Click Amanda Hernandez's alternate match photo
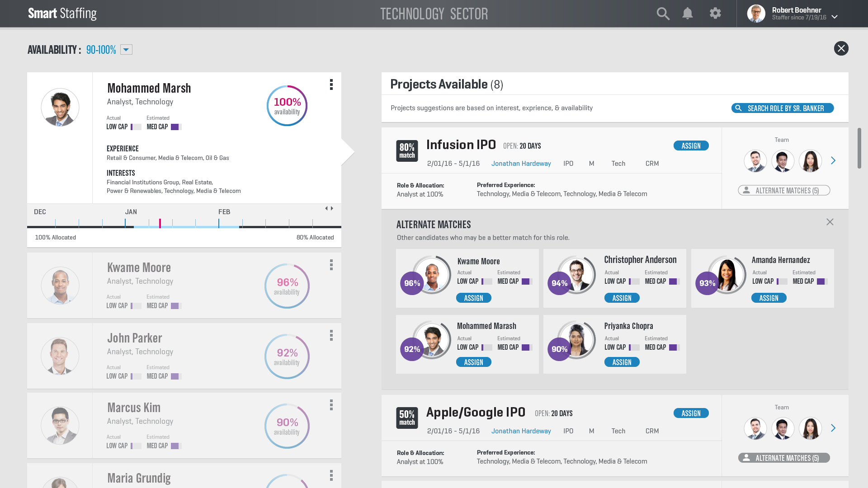Viewport: 868px width, 488px height. tap(727, 275)
